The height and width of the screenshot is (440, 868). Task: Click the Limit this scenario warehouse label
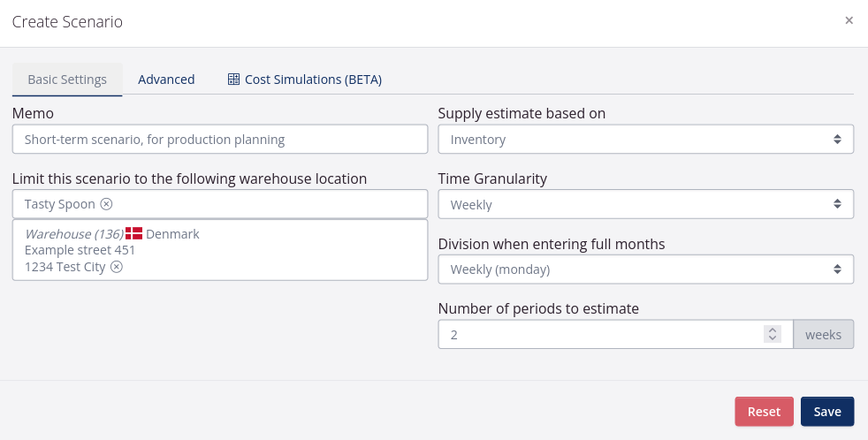coord(189,178)
